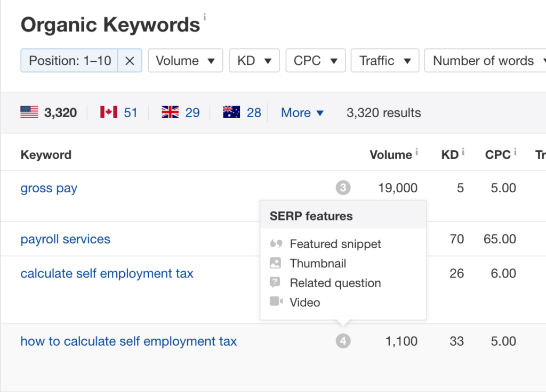Open the payroll services keyword link
This screenshot has height=392, width=546.
pos(66,239)
